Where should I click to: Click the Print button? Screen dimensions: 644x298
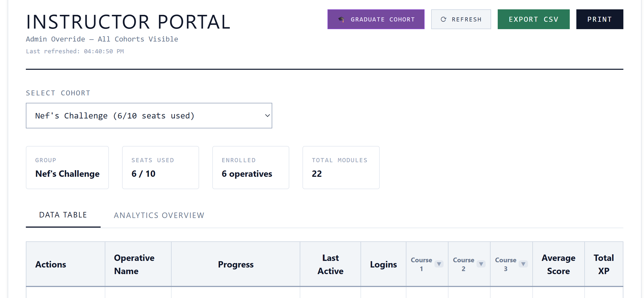click(599, 19)
